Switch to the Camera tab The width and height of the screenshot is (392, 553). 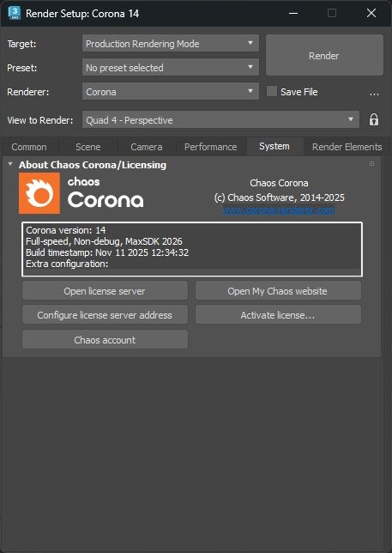tap(147, 147)
